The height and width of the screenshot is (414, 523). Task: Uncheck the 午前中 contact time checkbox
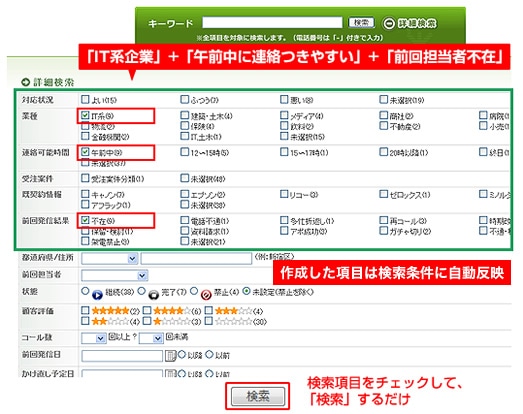tap(85, 152)
